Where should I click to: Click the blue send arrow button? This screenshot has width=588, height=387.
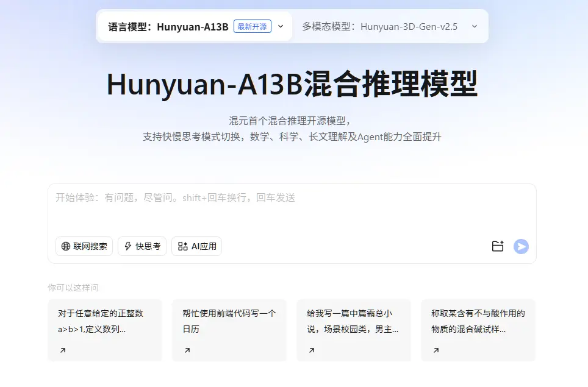[521, 246]
